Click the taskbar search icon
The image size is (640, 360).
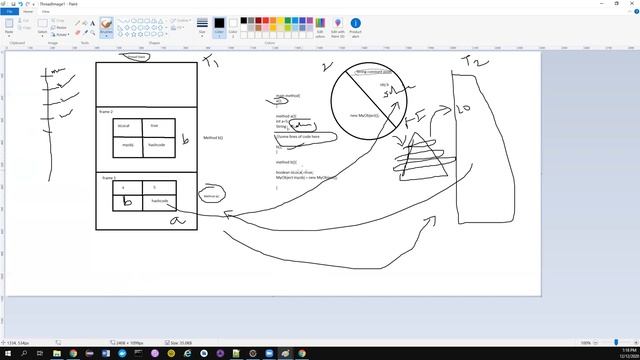pos(24,353)
